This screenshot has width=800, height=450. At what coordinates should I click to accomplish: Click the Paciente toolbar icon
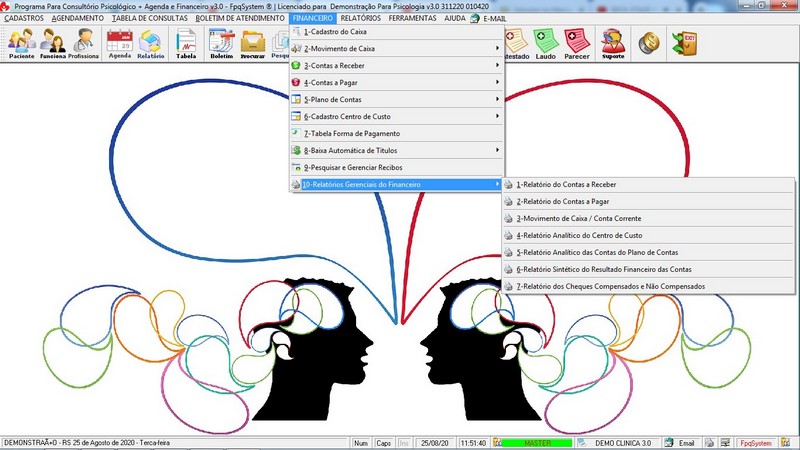(22, 44)
